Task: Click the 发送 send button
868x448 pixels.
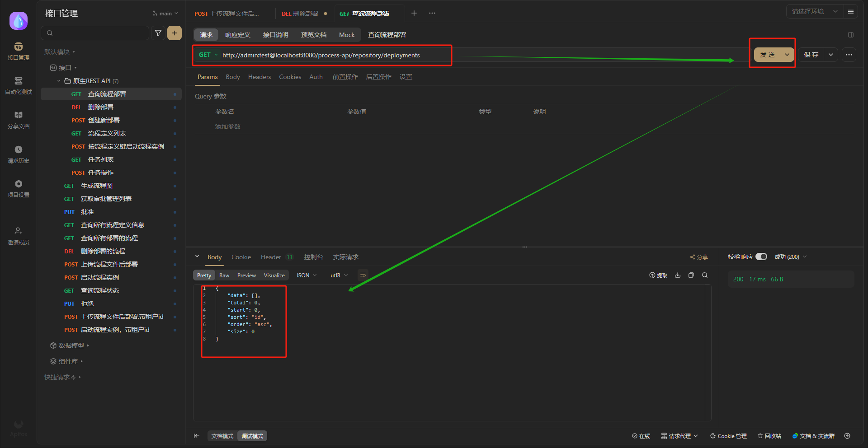Action: pos(767,55)
